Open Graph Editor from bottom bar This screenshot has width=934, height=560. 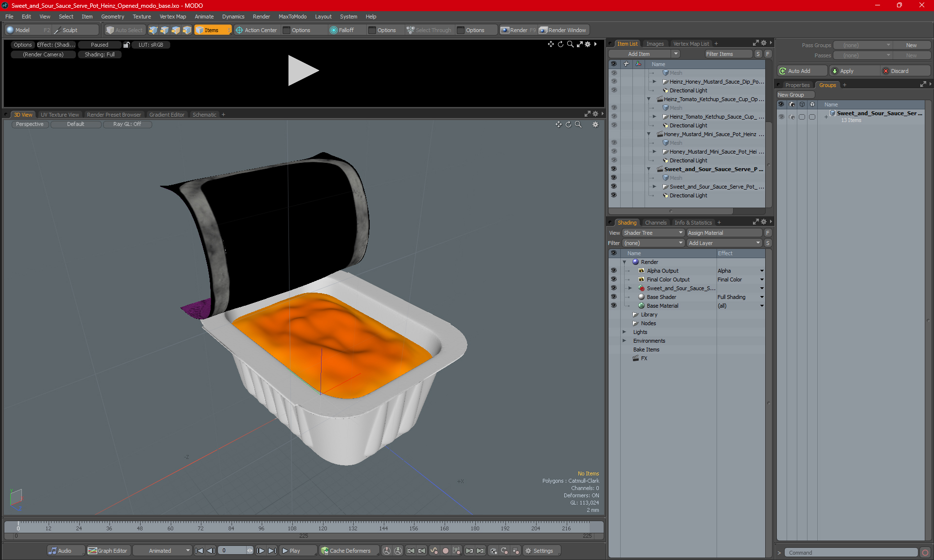click(108, 551)
